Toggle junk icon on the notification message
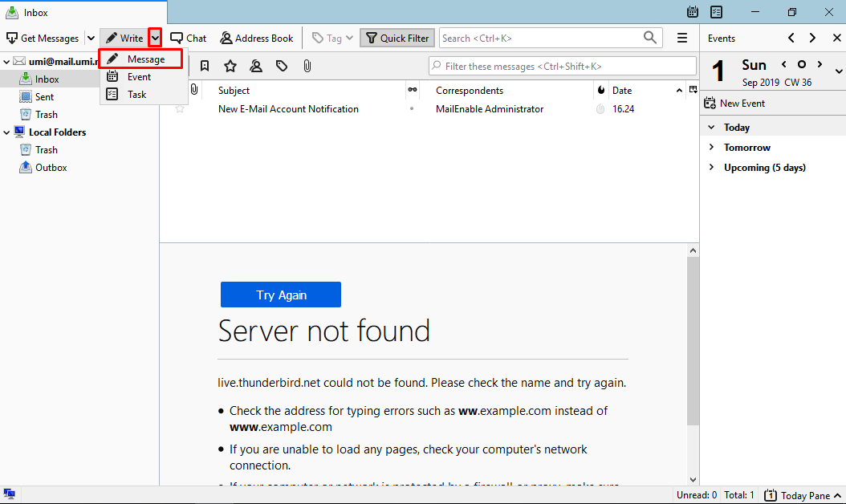 pos(600,109)
